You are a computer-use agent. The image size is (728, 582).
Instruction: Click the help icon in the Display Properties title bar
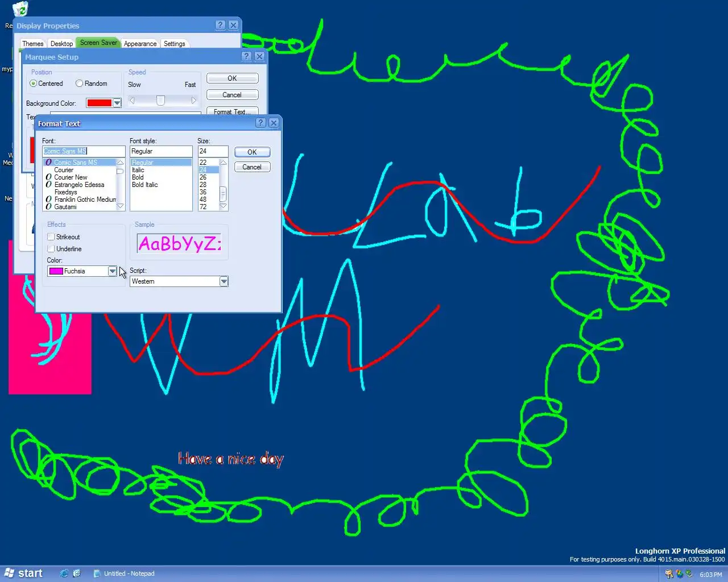point(221,25)
